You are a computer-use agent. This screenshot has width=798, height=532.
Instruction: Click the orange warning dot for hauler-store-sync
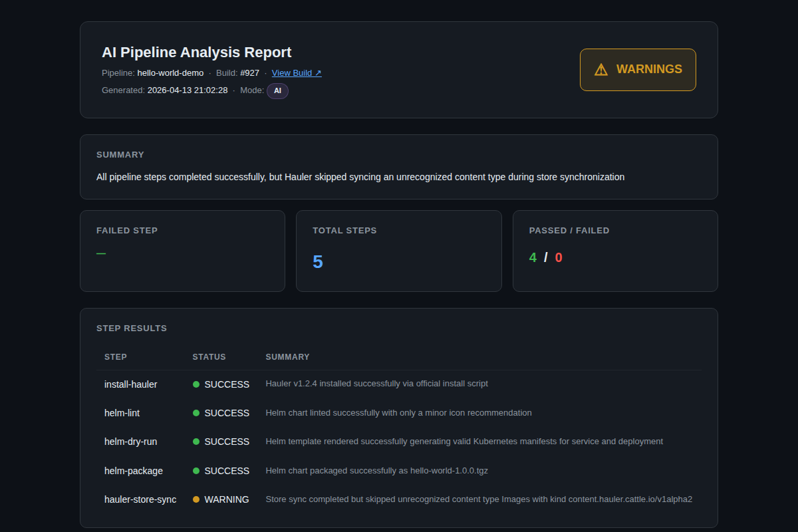click(x=196, y=499)
